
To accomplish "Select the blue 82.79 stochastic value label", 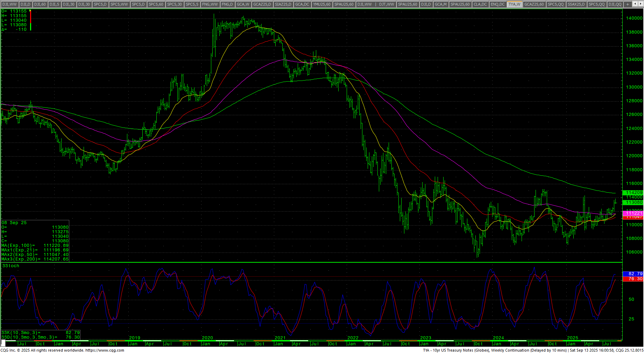I will [634, 274].
